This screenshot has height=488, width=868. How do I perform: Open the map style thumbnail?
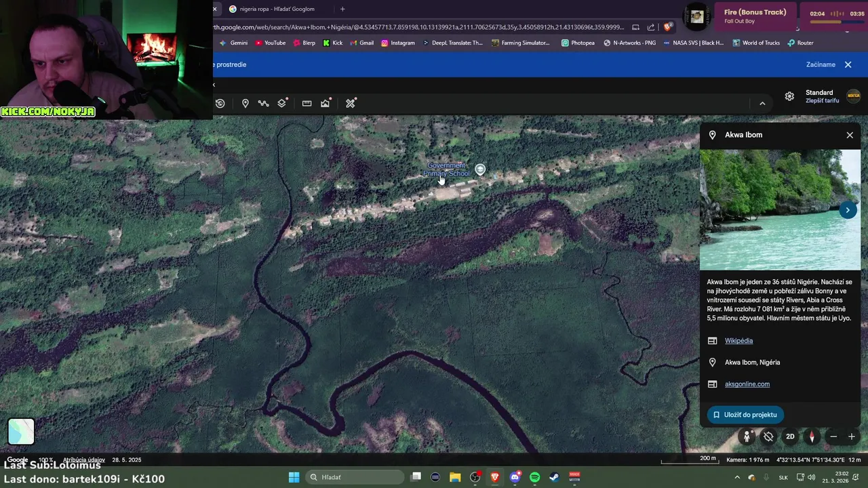tap(21, 432)
